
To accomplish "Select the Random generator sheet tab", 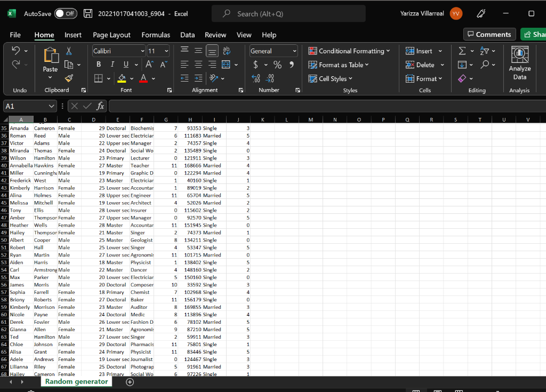I will point(77,381).
